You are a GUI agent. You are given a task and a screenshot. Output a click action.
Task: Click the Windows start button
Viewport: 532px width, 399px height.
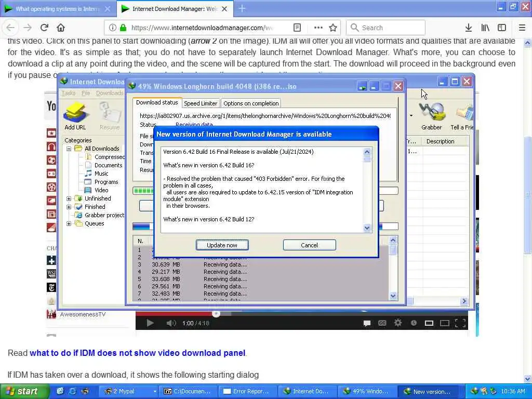click(x=24, y=391)
